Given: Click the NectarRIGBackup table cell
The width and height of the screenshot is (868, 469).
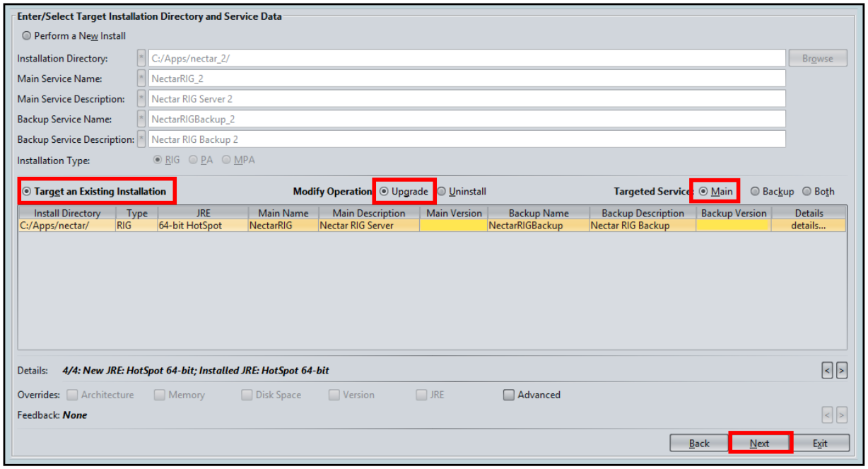Looking at the screenshot, I should (539, 226).
